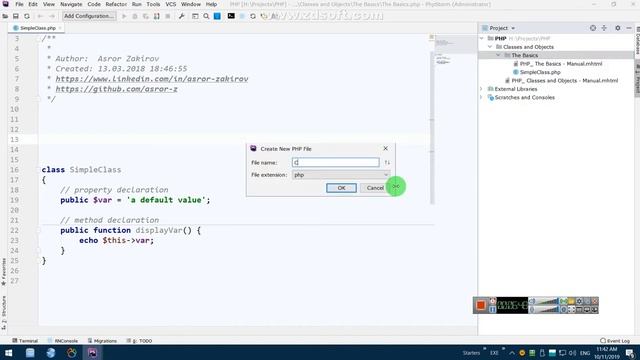Adjust the lower volume slider in recorder widget

(548, 309)
